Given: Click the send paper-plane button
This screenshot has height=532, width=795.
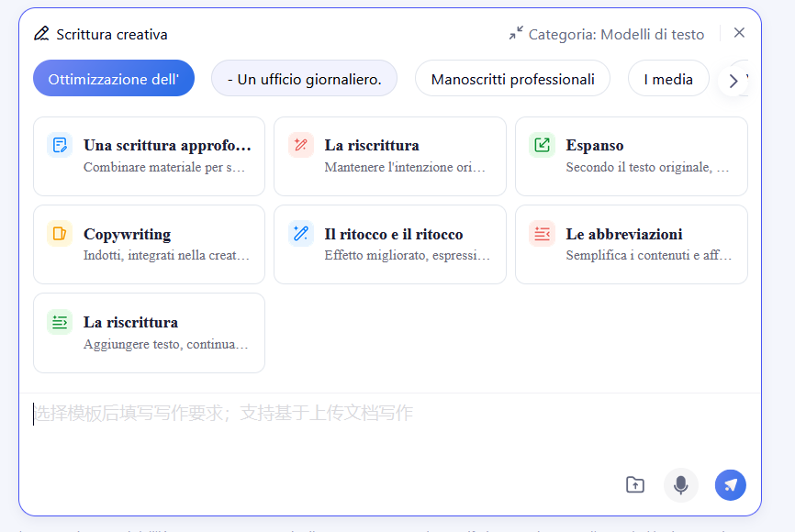Looking at the screenshot, I should 730,484.
